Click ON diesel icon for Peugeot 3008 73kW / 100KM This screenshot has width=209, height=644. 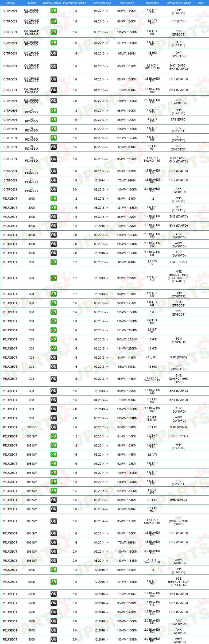click(x=54, y=226)
